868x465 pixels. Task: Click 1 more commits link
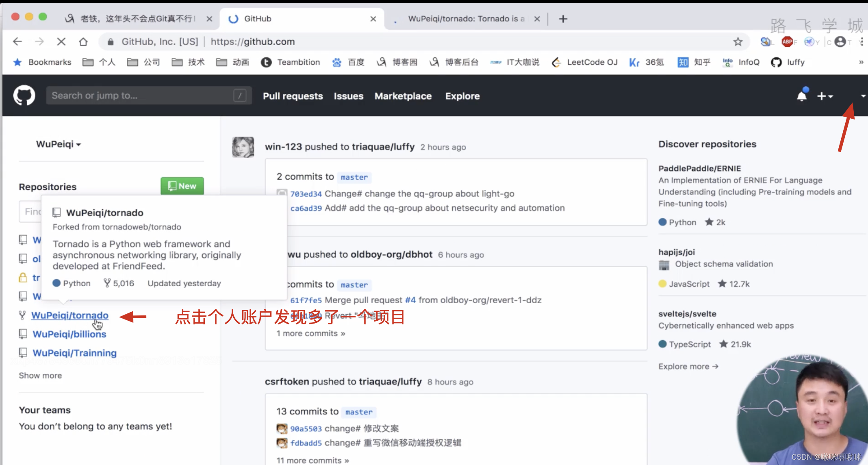pos(311,333)
